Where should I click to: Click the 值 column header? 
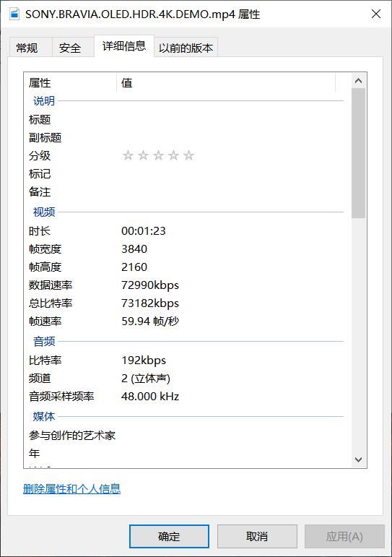pos(226,83)
